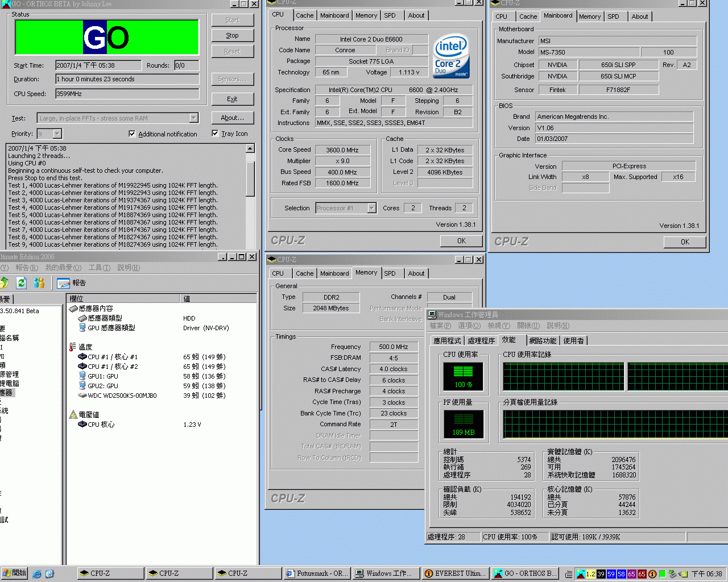This screenshot has width=728, height=582.
Task: Toggle the Tray Icon checkbox in Orthos
Action: click(215, 134)
